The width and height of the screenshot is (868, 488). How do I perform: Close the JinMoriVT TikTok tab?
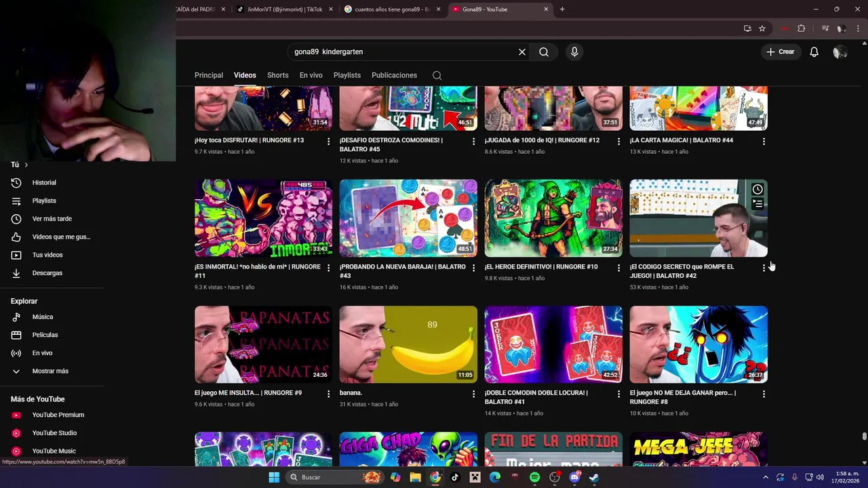click(x=331, y=9)
